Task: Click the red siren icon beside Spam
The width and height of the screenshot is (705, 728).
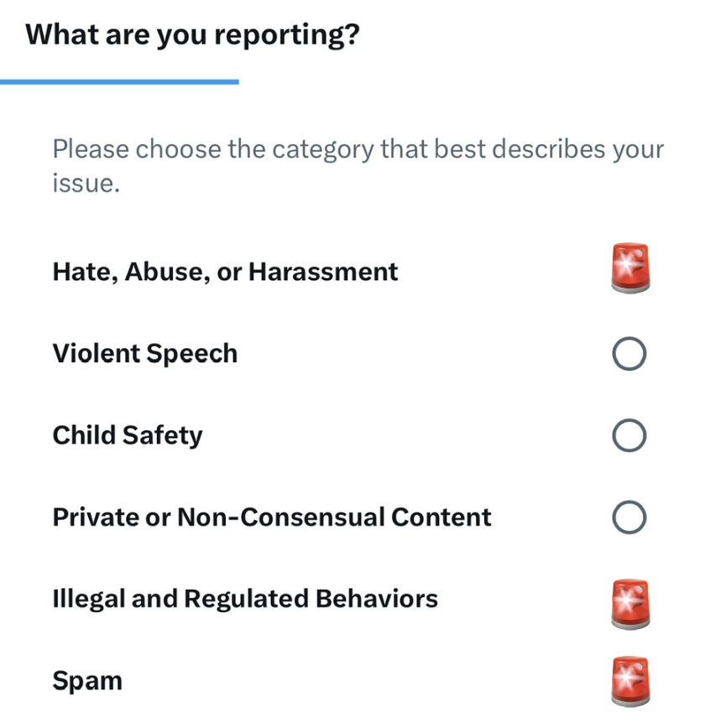Action: point(630,681)
